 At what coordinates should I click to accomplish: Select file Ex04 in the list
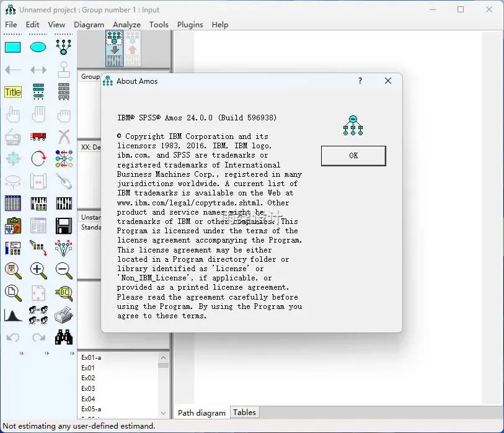tap(88, 399)
